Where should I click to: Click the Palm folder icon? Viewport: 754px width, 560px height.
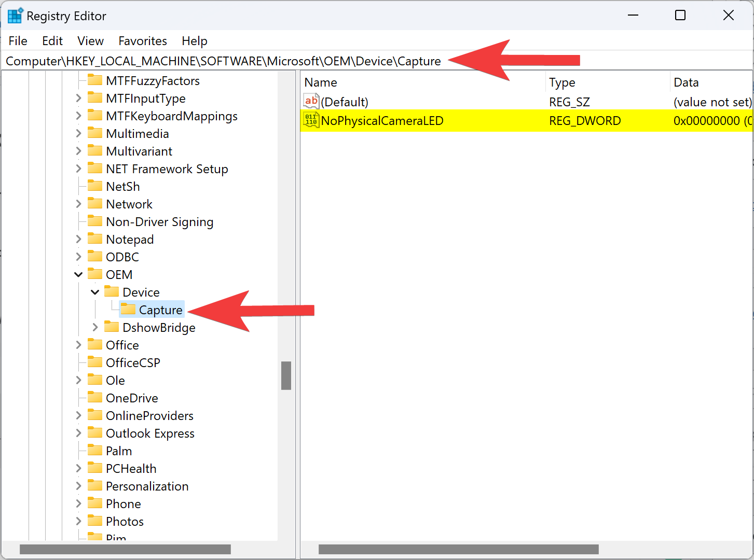coord(95,450)
